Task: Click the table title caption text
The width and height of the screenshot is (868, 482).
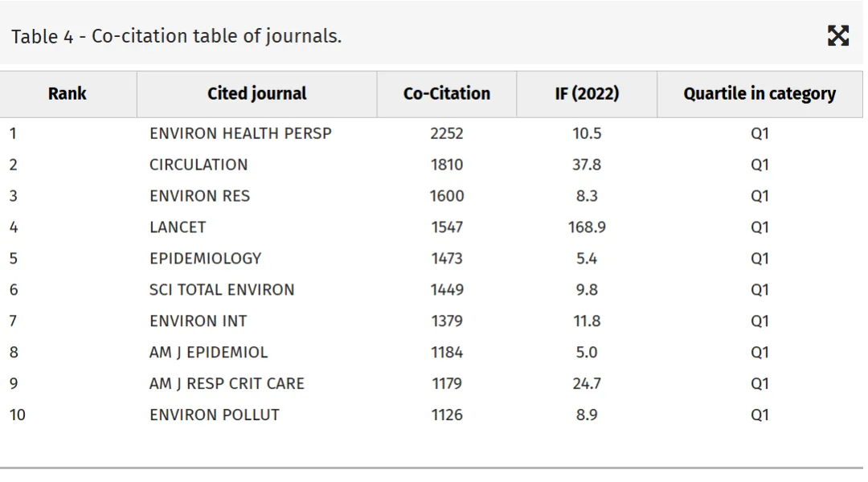Action: pos(176,36)
